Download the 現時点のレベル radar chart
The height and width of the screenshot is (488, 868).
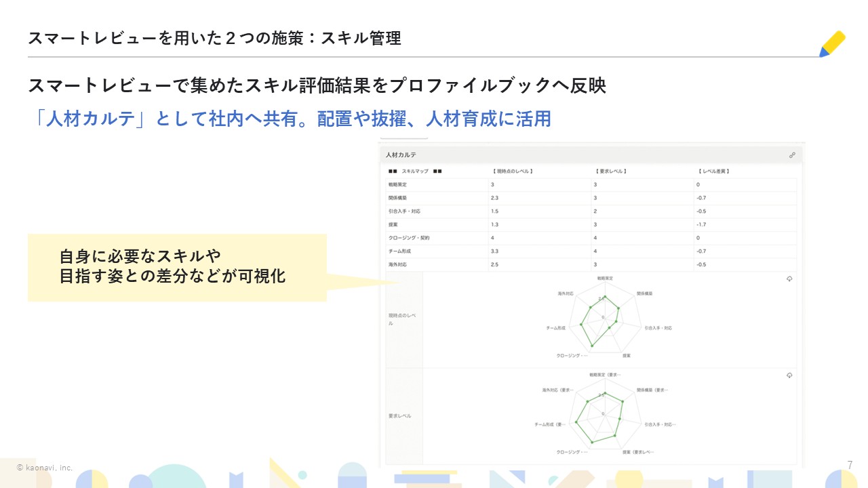click(x=789, y=279)
